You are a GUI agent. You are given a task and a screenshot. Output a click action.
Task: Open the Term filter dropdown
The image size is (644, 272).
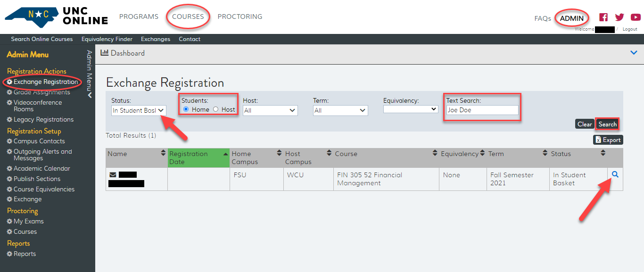340,110
